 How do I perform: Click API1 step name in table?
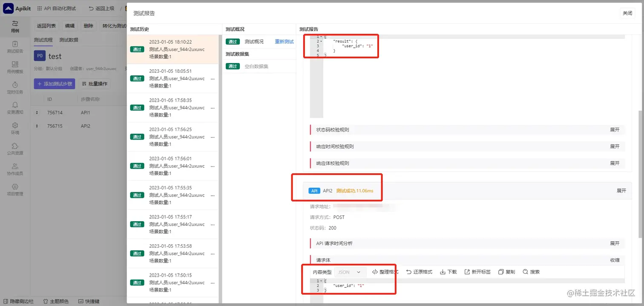point(85,113)
